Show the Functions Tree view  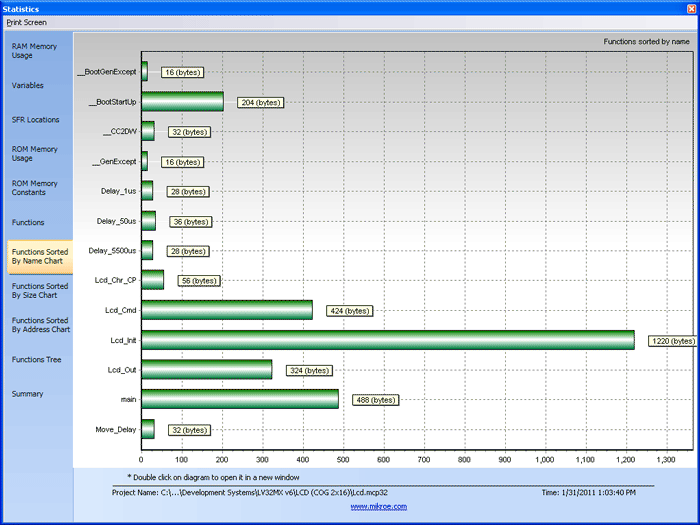coord(36,359)
